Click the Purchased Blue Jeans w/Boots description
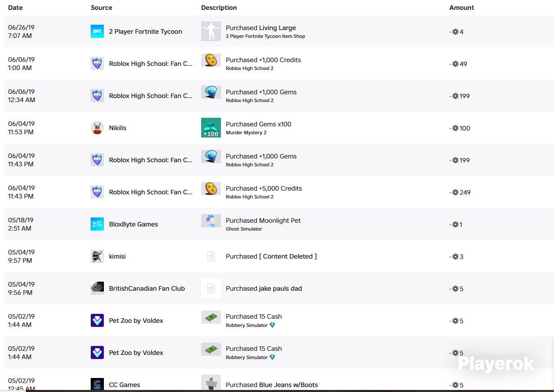This screenshot has width=554, height=392. 272,385
